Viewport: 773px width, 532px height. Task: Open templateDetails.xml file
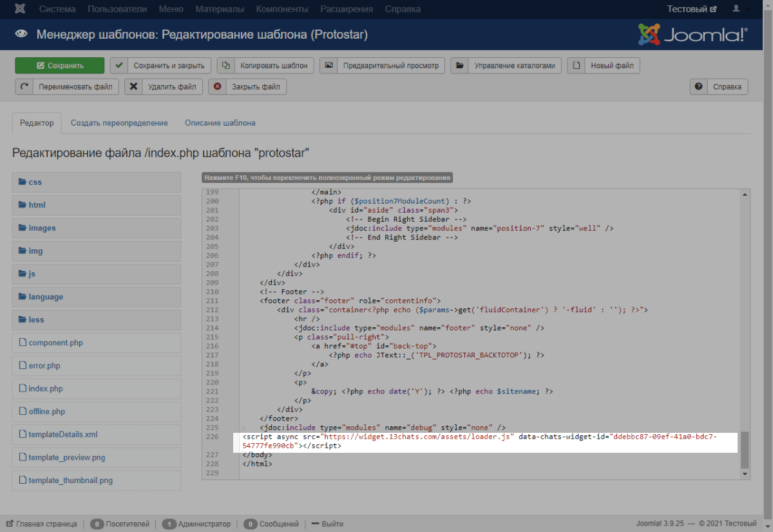(97, 435)
